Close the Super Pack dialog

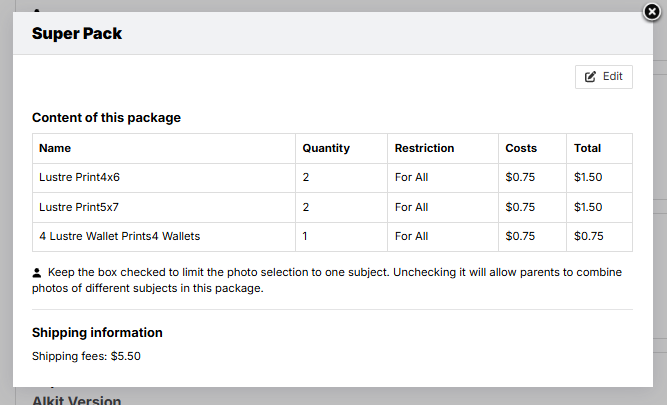[652, 12]
